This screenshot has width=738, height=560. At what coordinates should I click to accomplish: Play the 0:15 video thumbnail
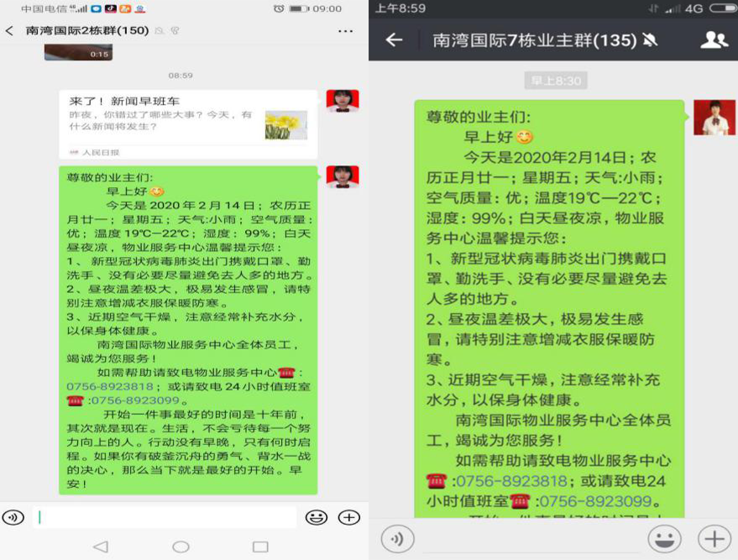pos(78,52)
